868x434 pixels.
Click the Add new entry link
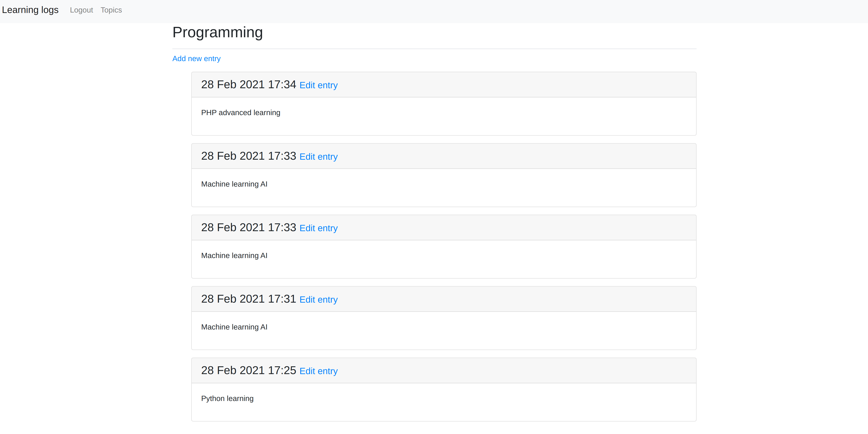point(196,58)
